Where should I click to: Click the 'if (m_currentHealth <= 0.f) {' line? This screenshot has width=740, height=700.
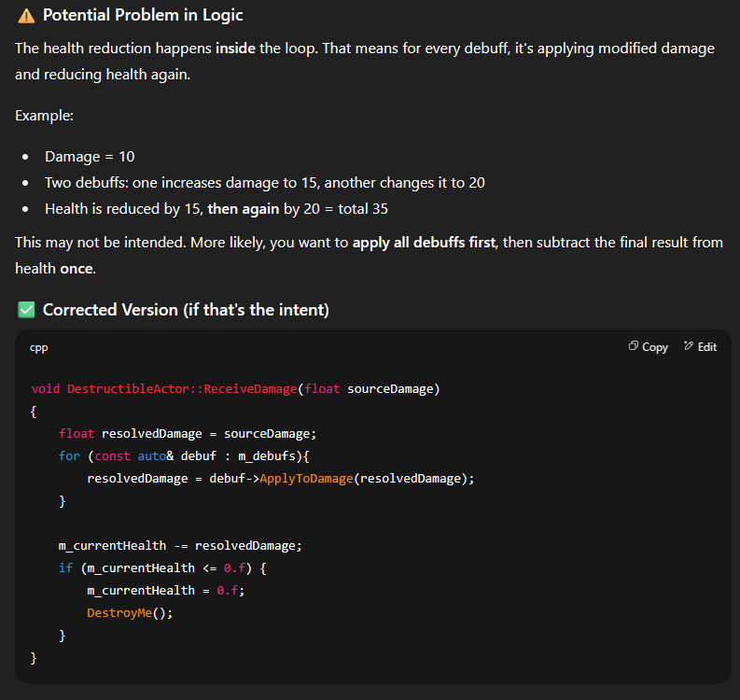tap(162, 567)
